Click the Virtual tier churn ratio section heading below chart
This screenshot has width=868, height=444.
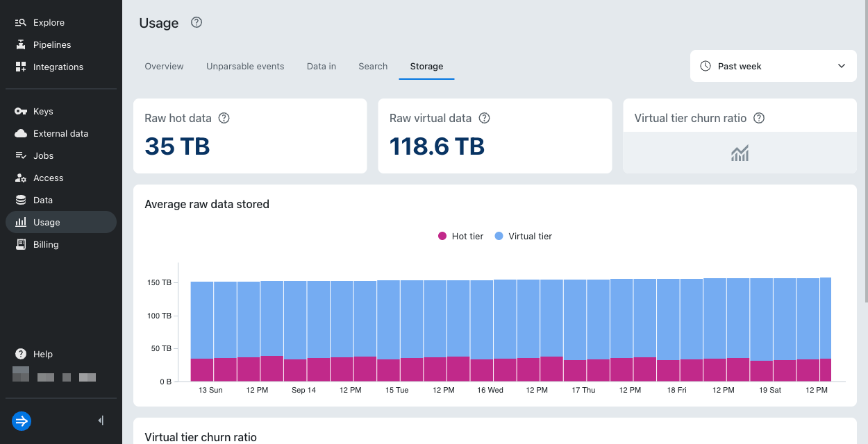(201, 437)
